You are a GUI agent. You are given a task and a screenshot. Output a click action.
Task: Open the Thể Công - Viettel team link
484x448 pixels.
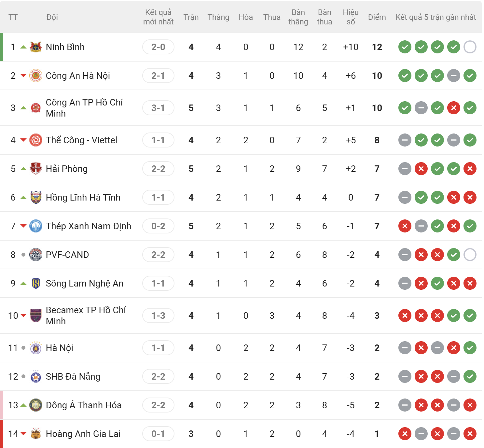pyautogui.click(x=81, y=140)
